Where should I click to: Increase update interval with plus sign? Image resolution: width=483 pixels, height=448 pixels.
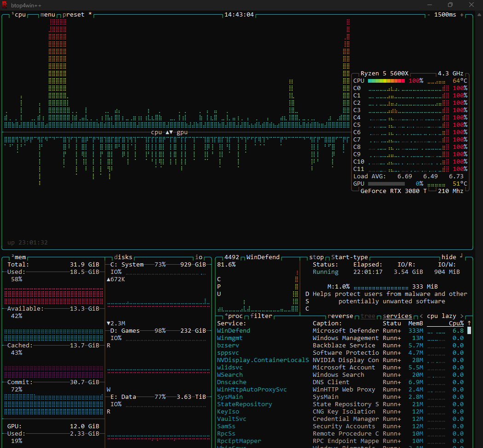pyautogui.click(x=462, y=15)
